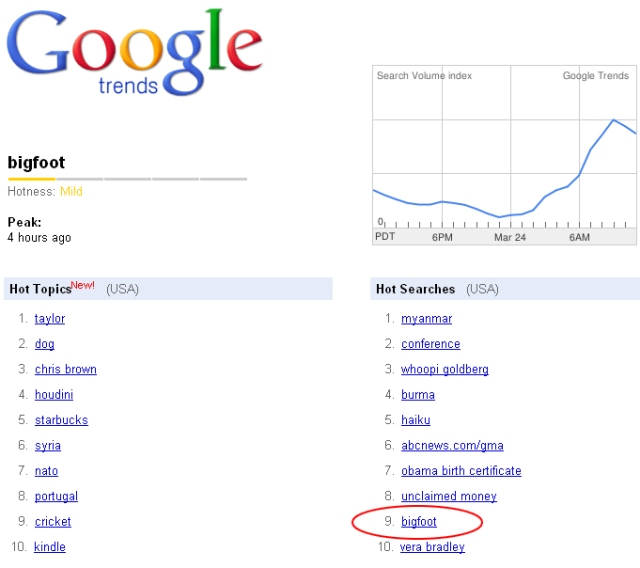Image resolution: width=640 pixels, height=568 pixels.
Task: Click the starbucks hot topic
Action: pos(61,420)
